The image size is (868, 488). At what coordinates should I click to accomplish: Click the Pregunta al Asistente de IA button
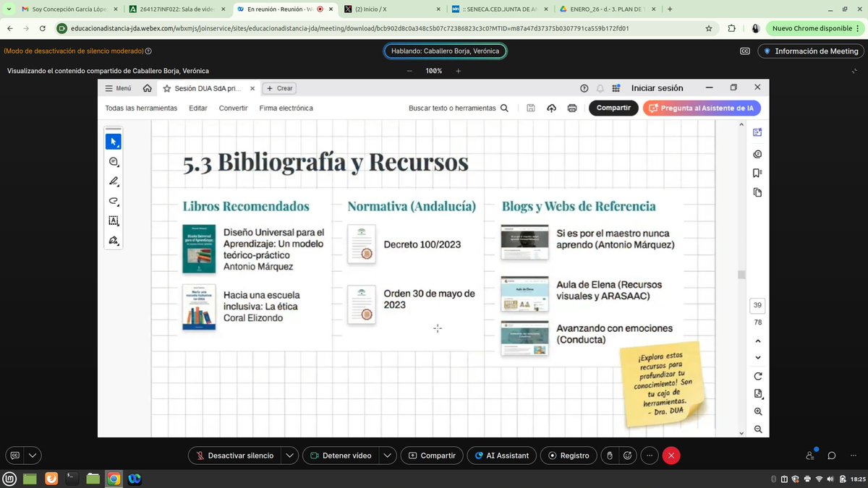point(701,108)
